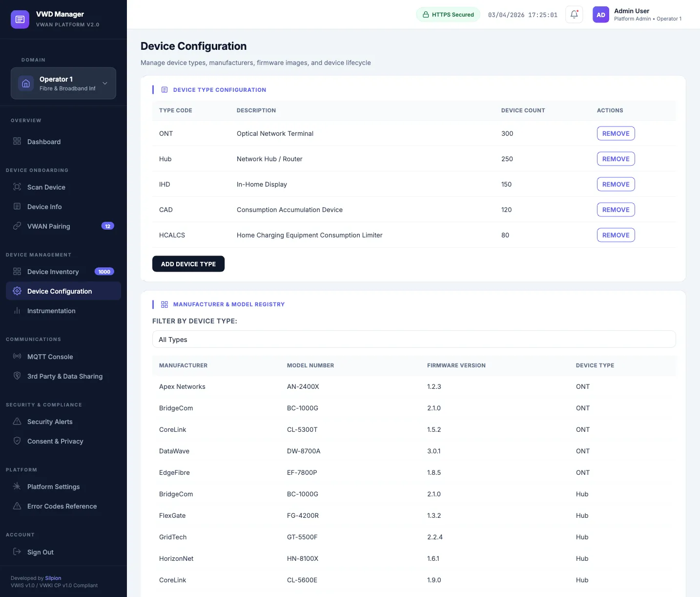Click the MQTT Console broadcast icon
The image size is (700, 597).
point(17,357)
